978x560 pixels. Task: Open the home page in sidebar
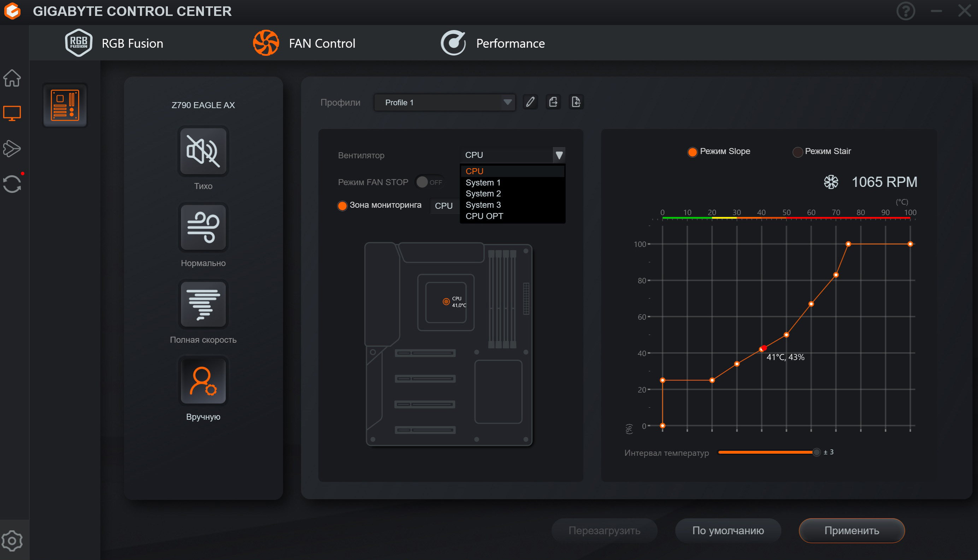tap(12, 78)
